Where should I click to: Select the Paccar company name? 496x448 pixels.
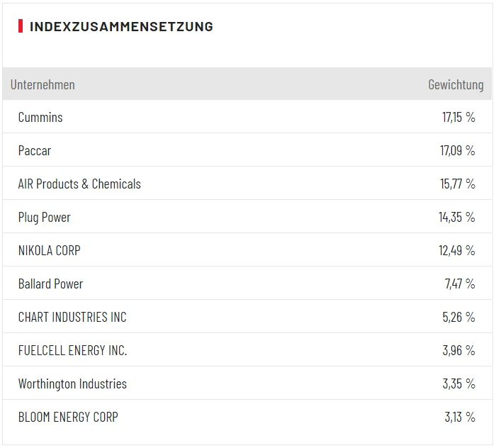click(x=35, y=150)
